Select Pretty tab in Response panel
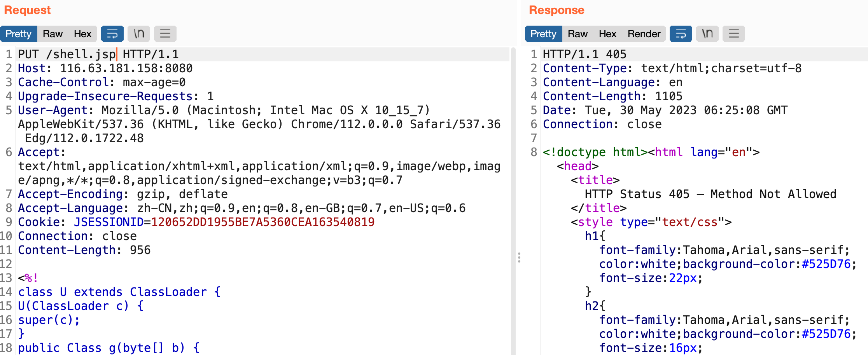The width and height of the screenshot is (868, 355). click(543, 34)
